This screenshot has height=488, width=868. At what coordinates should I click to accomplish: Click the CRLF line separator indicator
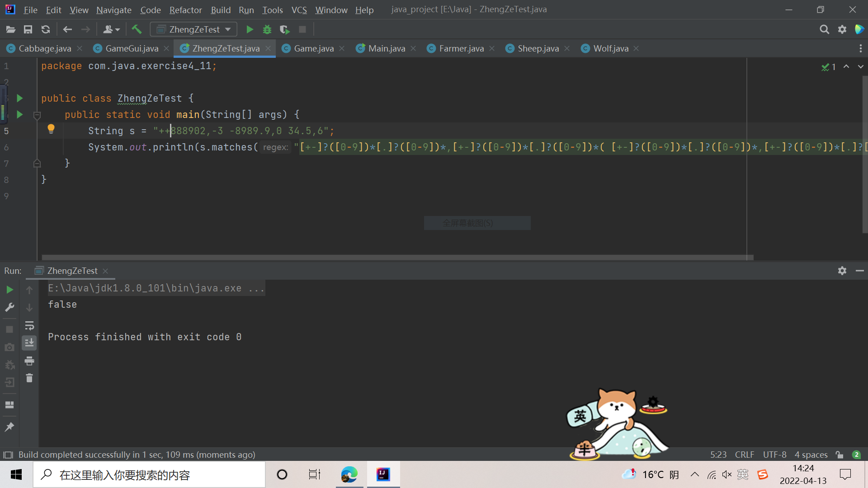coord(744,455)
